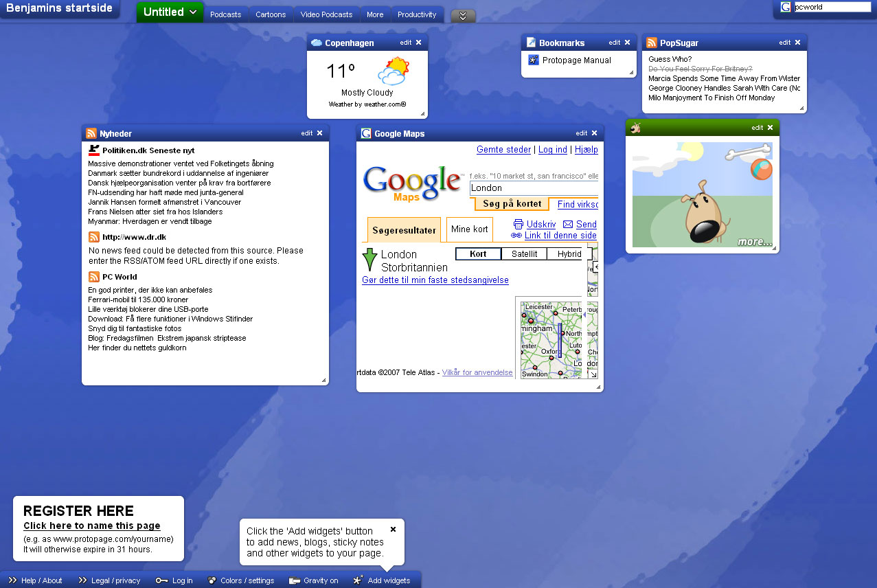Switch map view to Kort
The width and height of the screenshot is (877, 588).
tap(478, 254)
